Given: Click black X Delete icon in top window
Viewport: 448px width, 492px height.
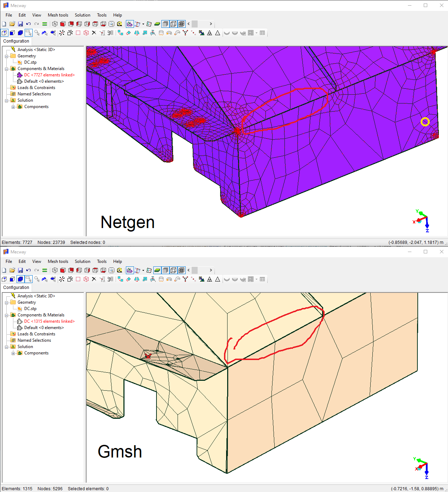Looking at the screenshot, I should (x=94, y=33).
